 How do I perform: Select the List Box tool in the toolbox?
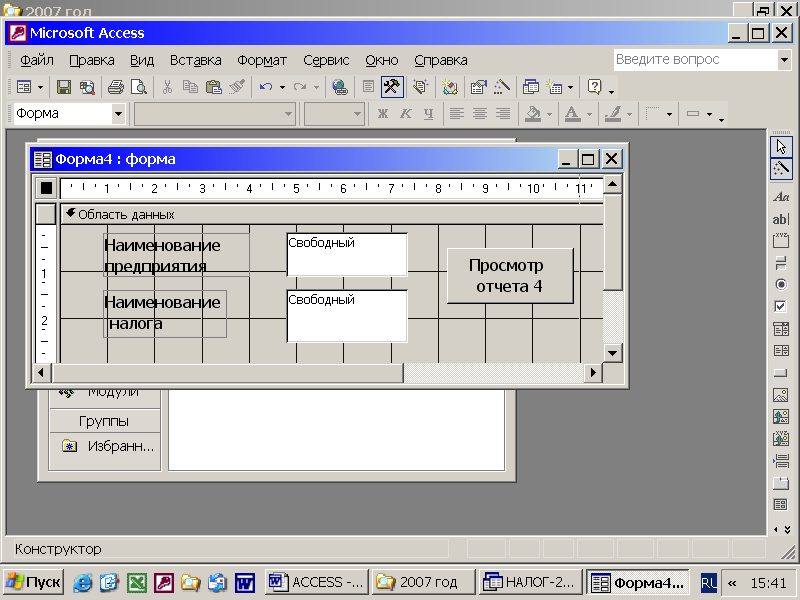coord(781,351)
